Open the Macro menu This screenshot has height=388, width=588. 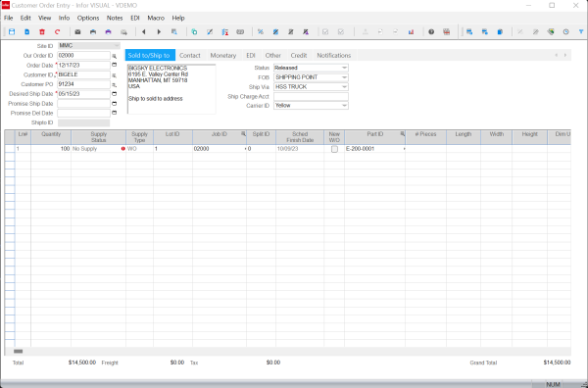point(156,18)
